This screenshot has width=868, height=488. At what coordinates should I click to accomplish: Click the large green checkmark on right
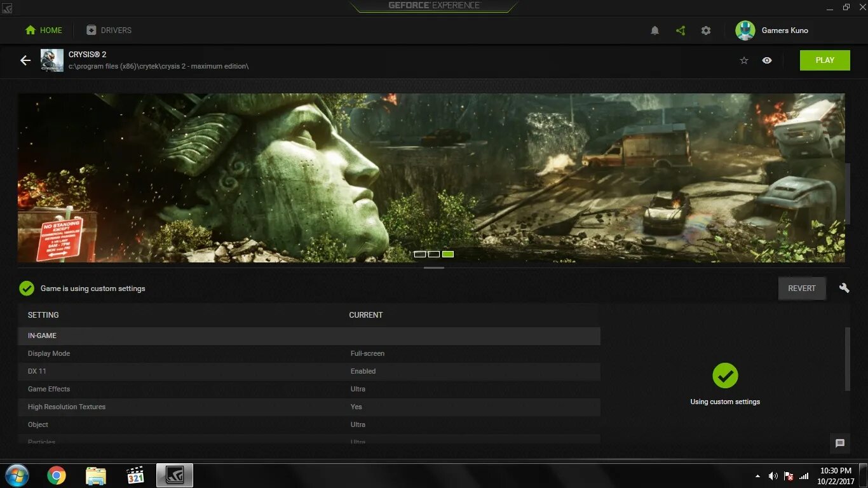725,376
